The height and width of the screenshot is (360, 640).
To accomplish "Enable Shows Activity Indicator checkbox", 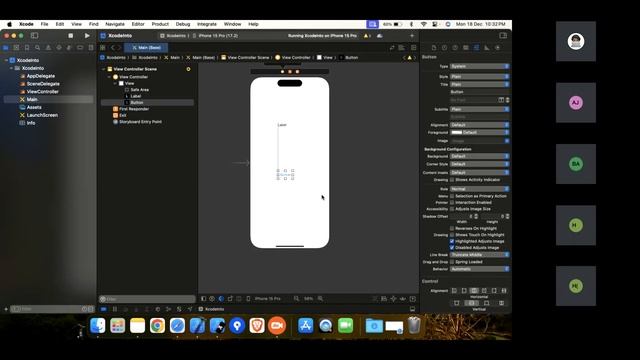I will (x=452, y=180).
